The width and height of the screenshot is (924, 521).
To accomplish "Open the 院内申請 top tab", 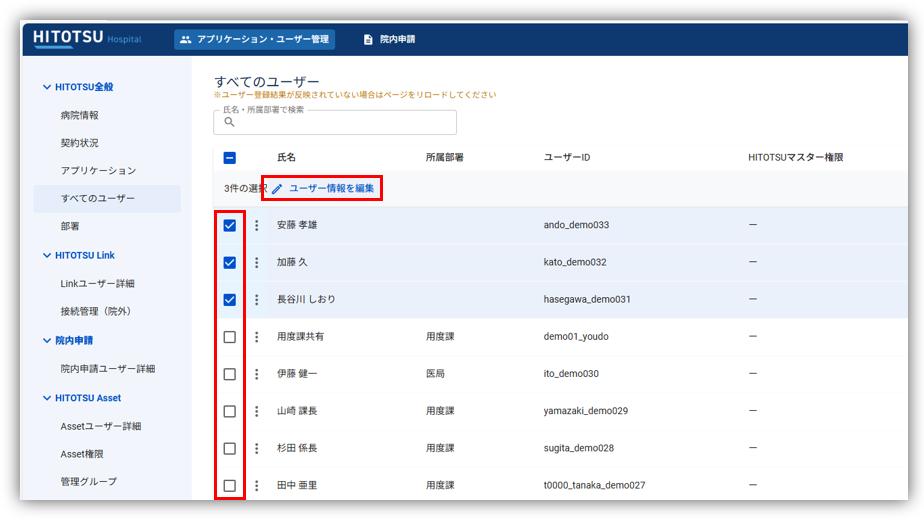I will (x=389, y=39).
